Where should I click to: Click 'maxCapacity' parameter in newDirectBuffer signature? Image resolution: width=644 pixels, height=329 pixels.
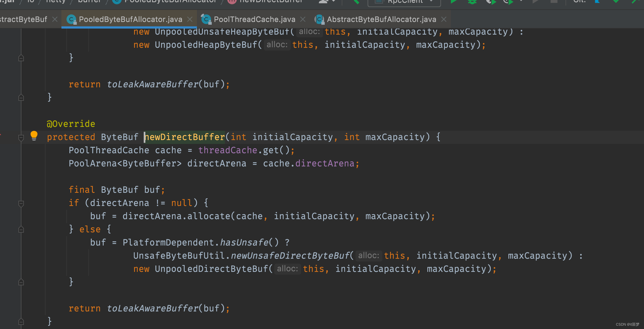395,137
